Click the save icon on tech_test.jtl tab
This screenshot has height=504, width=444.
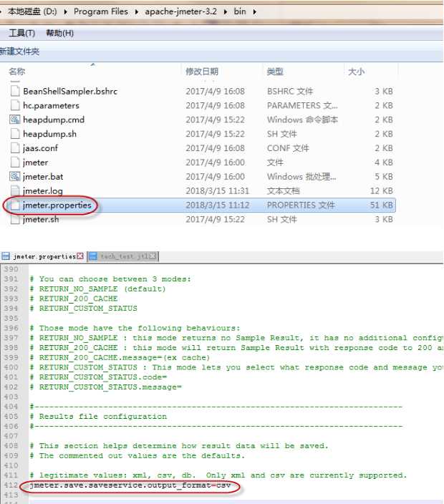(x=93, y=256)
